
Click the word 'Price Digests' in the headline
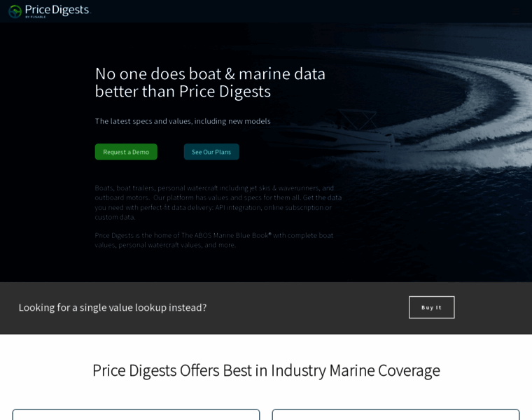pos(225,91)
